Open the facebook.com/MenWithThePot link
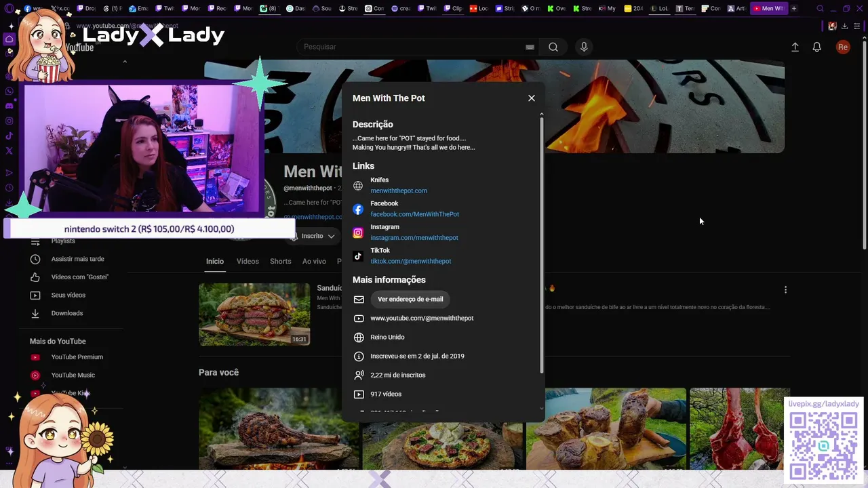Viewport: 868px width, 488px height. (x=414, y=214)
